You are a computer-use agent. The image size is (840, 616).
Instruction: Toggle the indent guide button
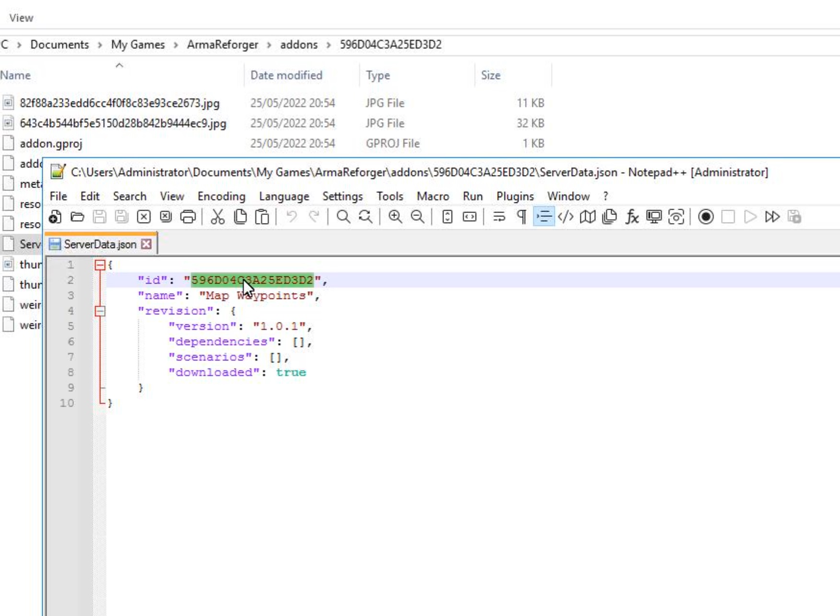pyautogui.click(x=543, y=217)
